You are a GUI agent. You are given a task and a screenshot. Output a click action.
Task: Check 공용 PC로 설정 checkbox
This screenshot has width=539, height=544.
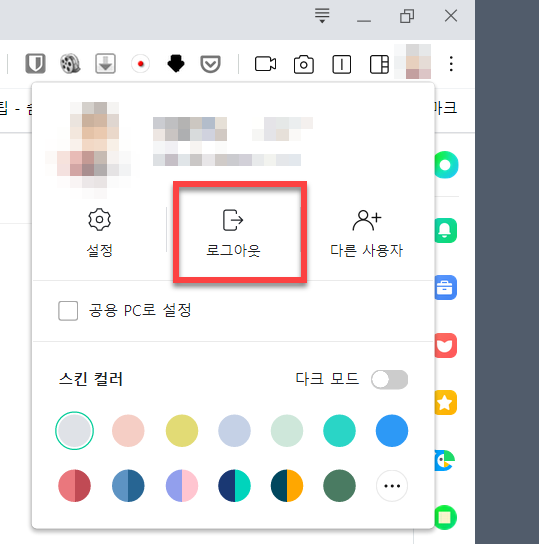point(68,311)
